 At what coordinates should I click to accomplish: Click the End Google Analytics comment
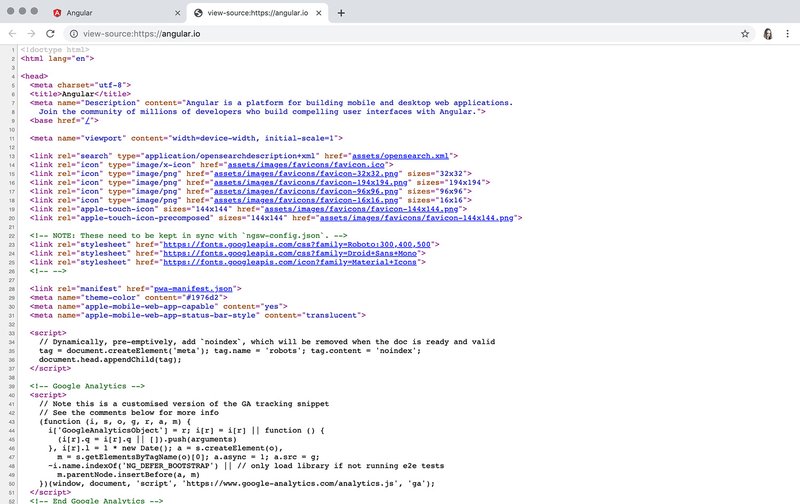[x=96, y=501]
